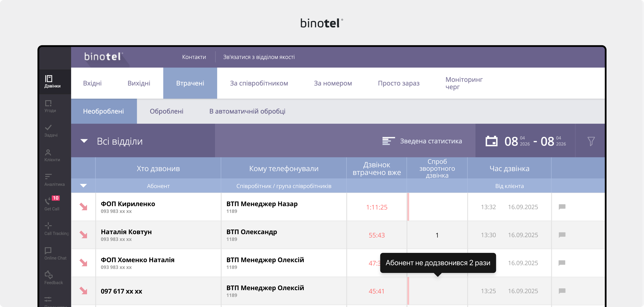The height and width of the screenshot is (307, 644).
Task: Open comment flag for Наталія Ковтун call
Action: 562,235
